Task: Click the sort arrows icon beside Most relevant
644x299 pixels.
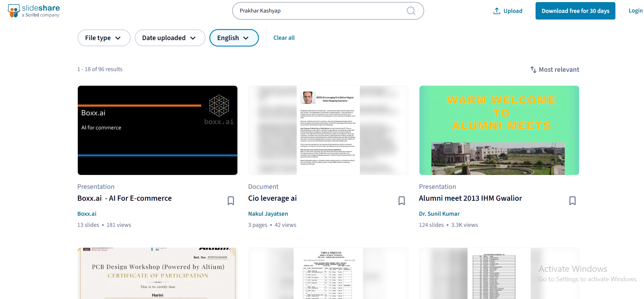Action: point(533,70)
